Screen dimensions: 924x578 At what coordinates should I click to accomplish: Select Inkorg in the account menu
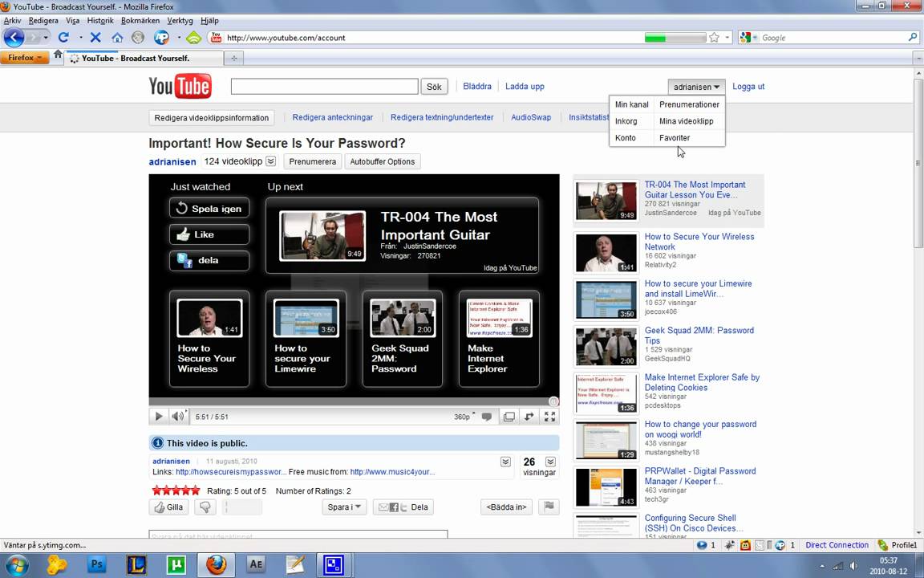(626, 121)
